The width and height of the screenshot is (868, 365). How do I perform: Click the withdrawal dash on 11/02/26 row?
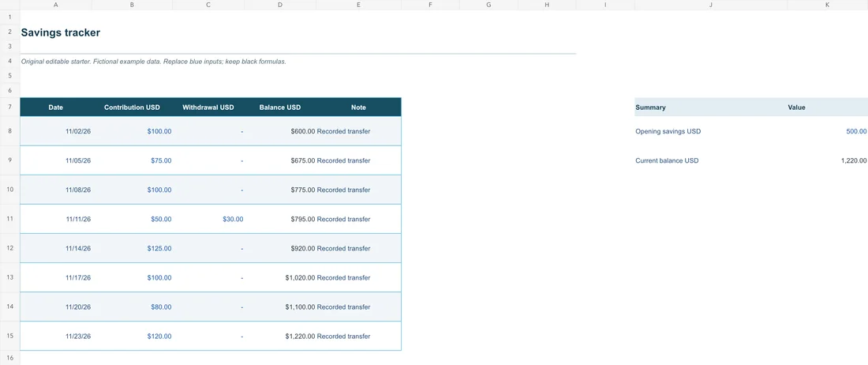coord(208,131)
